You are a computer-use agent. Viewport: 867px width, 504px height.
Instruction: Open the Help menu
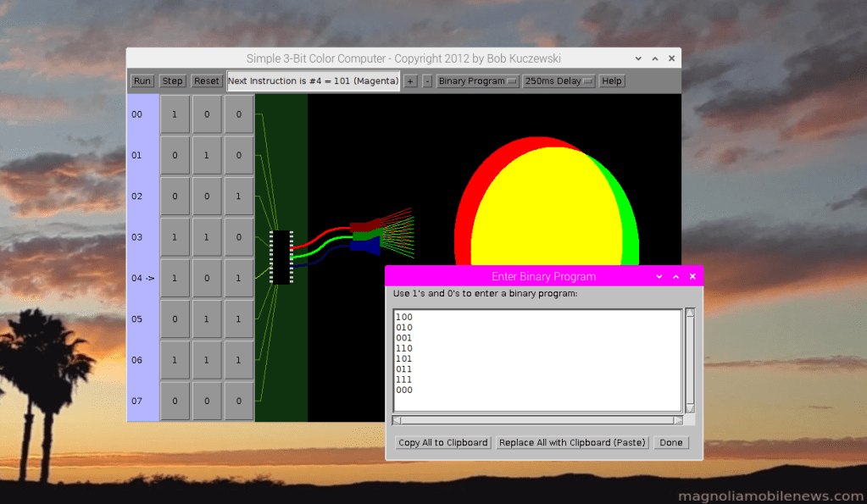coord(611,81)
